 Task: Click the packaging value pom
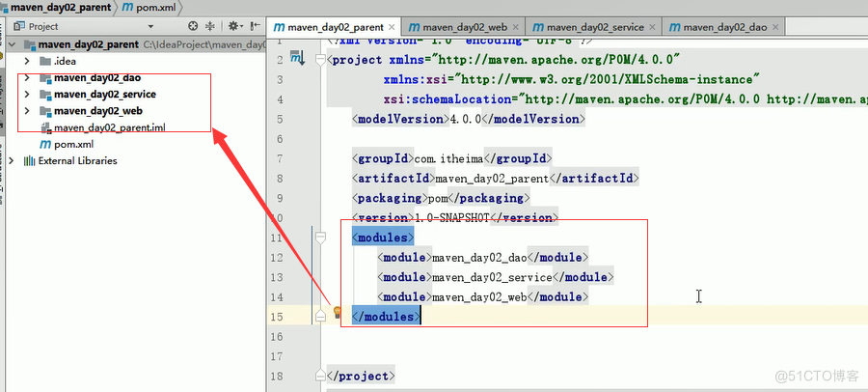tap(437, 198)
